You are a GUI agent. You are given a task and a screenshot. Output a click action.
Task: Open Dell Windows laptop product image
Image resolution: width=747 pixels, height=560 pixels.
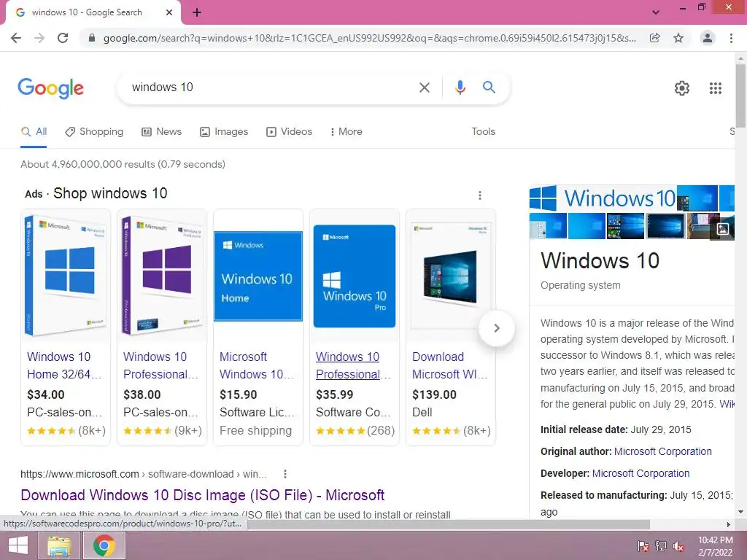(451, 276)
